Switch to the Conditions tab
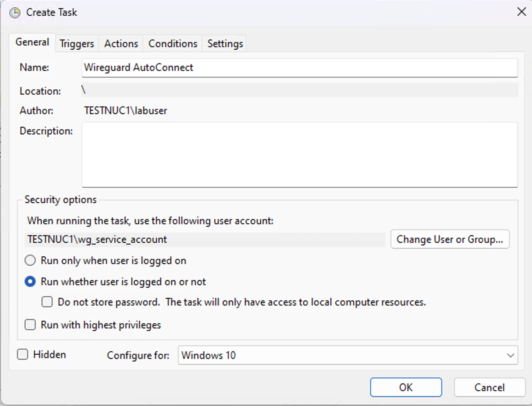 [172, 43]
